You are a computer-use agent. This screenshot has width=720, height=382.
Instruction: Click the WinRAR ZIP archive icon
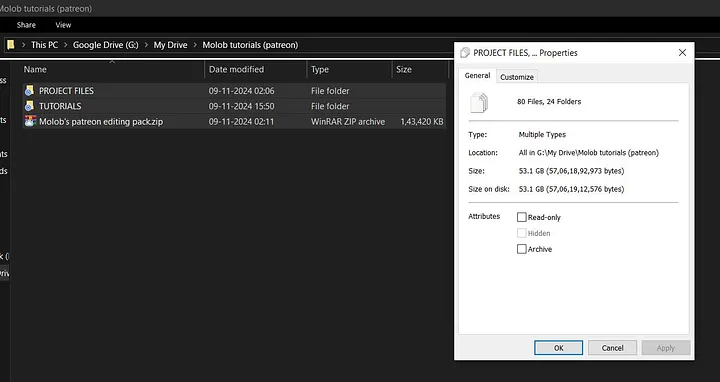tap(30, 121)
